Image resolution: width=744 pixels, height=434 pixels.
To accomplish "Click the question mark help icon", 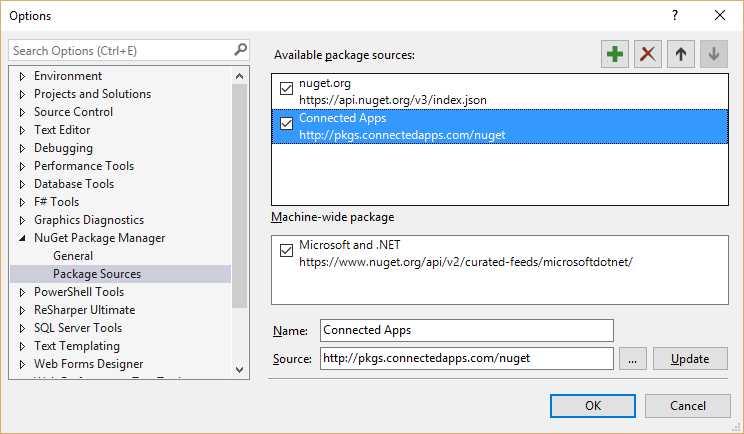I will [x=675, y=15].
